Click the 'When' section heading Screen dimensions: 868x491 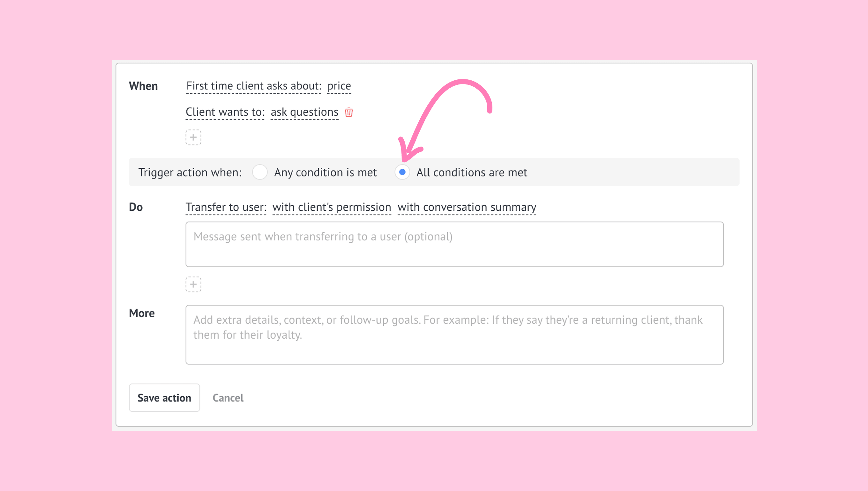143,86
